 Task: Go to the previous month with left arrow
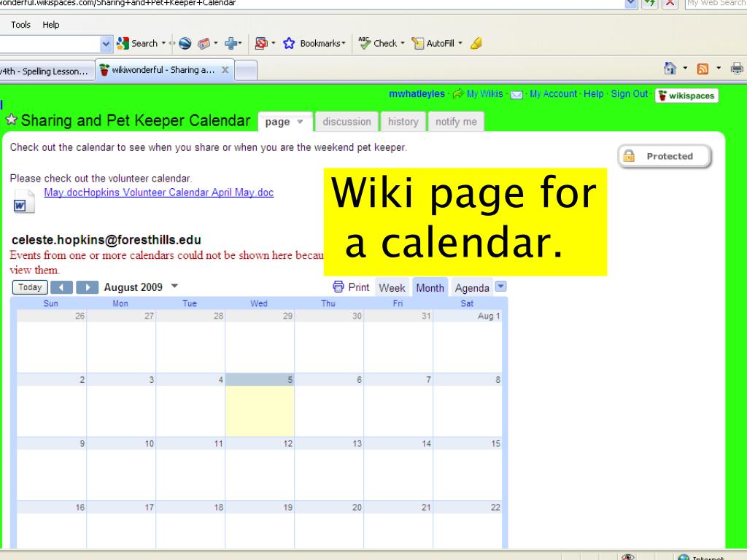click(x=61, y=287)
